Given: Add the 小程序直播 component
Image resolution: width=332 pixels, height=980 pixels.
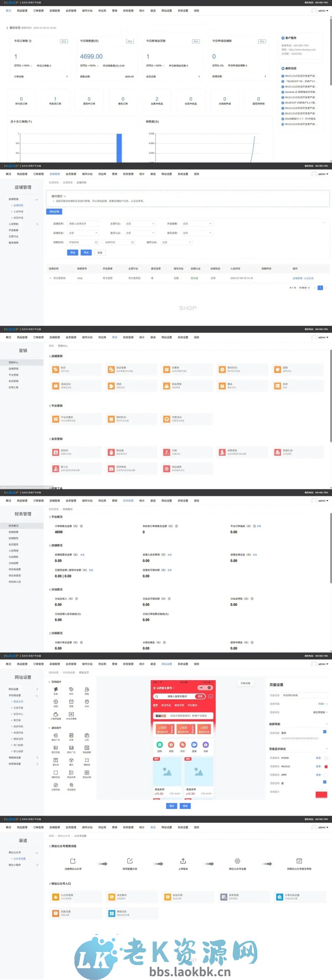Looking at the screenshot, I should (56, 715).
